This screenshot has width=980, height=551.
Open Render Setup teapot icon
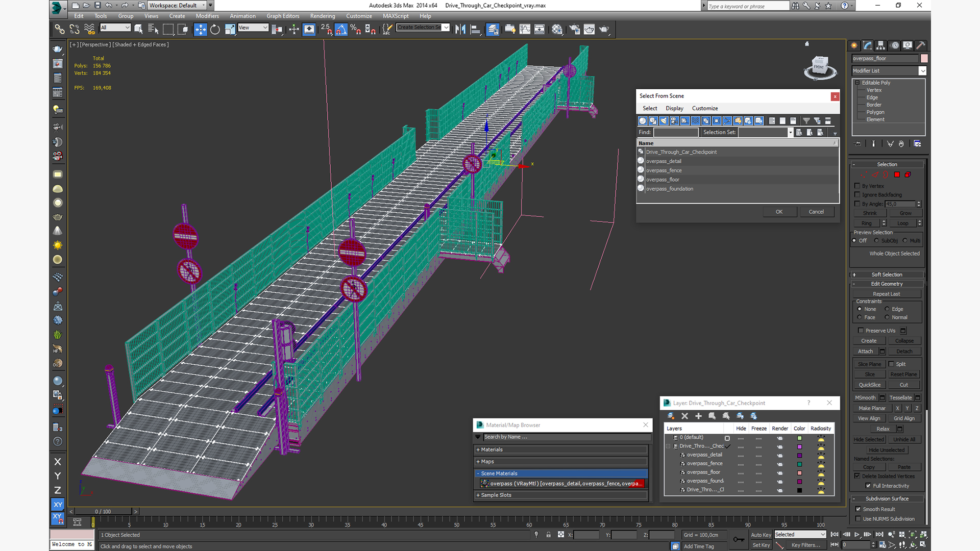(574, 30)
